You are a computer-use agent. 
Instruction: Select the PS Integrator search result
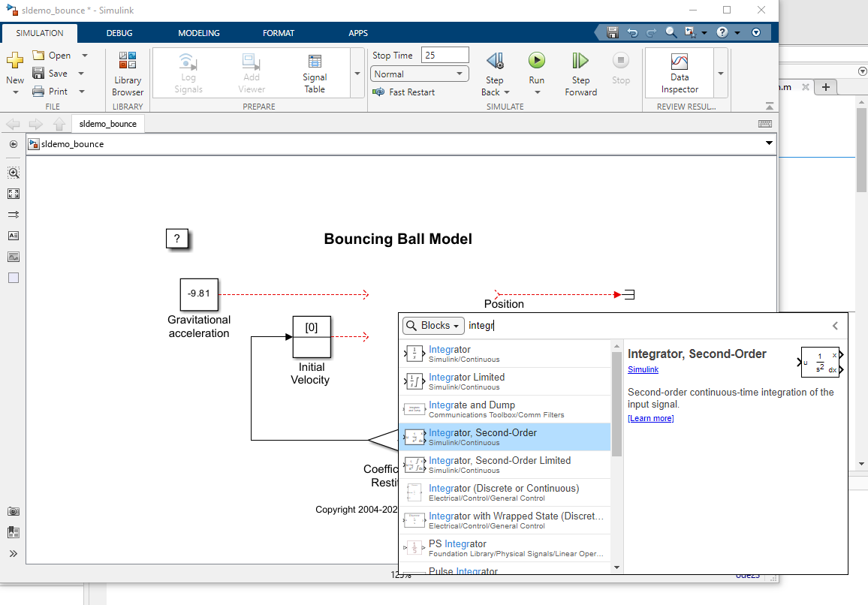(x=505, y=548)
